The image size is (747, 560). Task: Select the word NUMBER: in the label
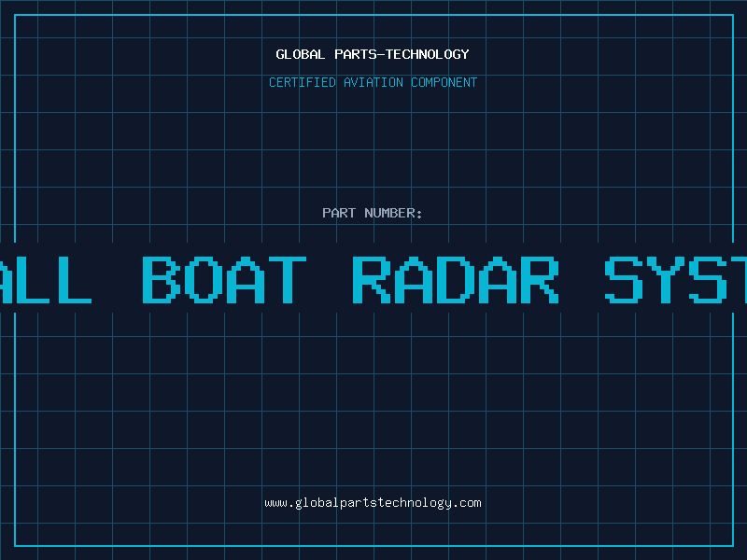(x=393, y=213)
